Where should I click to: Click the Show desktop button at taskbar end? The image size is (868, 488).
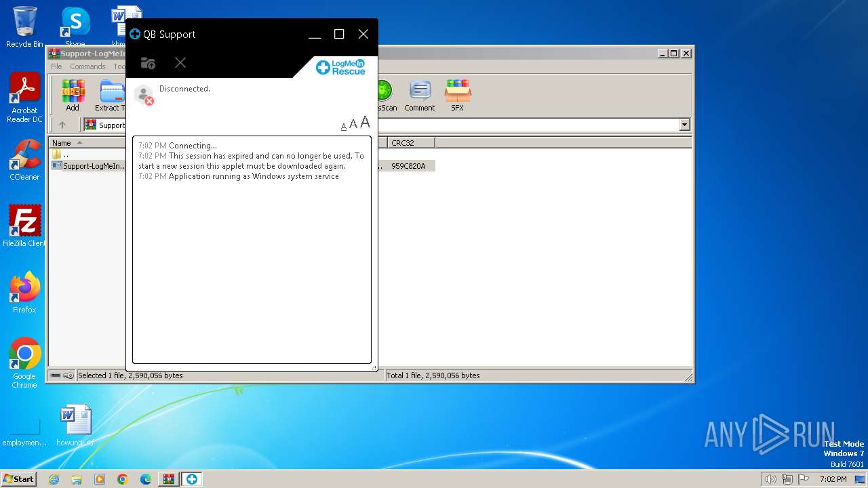(x=860, y=479)
